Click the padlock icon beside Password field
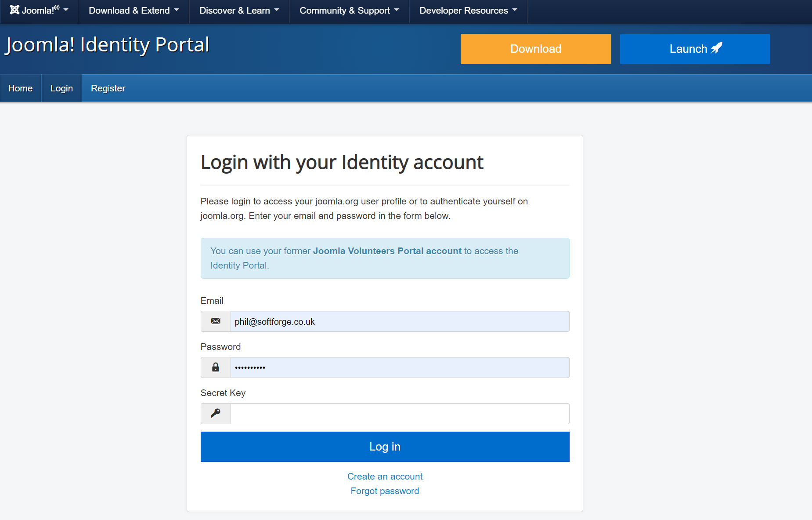This screenshot has width=812, height=520. tap(216, 367)
